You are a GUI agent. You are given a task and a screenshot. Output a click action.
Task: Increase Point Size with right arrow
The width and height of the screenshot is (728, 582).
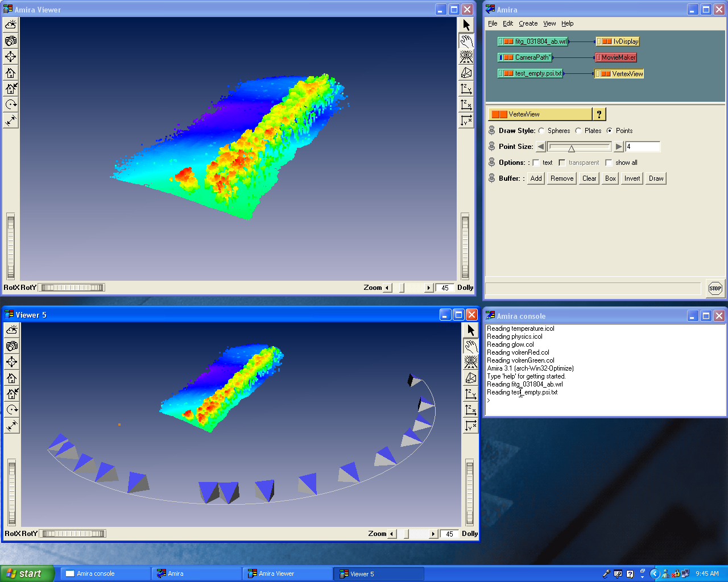(x=619, y=147)
